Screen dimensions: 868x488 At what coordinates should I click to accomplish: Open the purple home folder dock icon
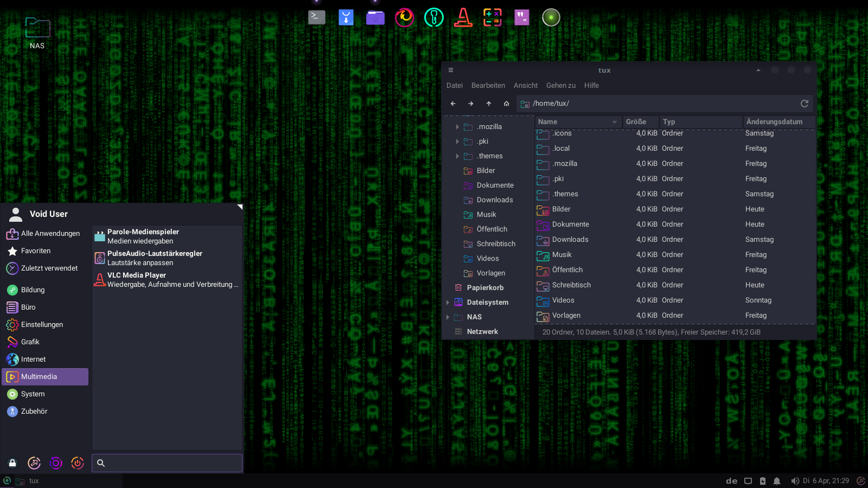point(375,17)
